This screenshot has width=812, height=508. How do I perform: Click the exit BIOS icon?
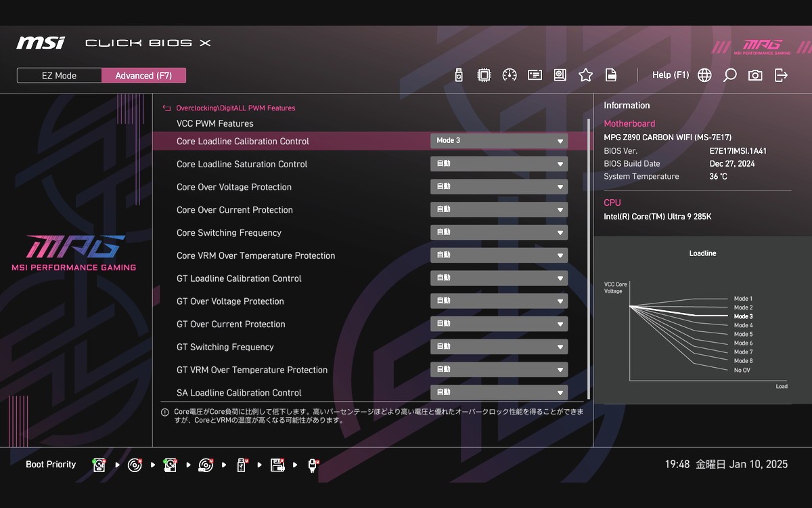[781, 75]
